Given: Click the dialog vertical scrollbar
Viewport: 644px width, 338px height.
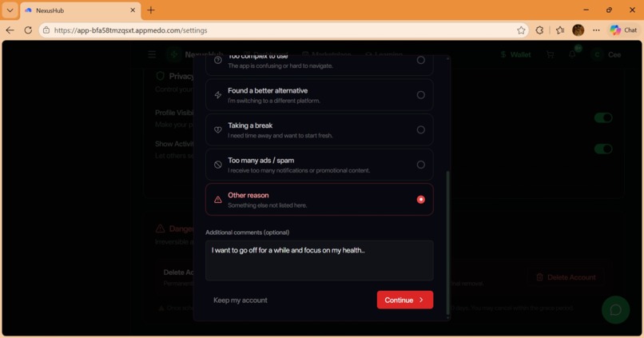Looking at the screenshot, I should click(447, 242).
